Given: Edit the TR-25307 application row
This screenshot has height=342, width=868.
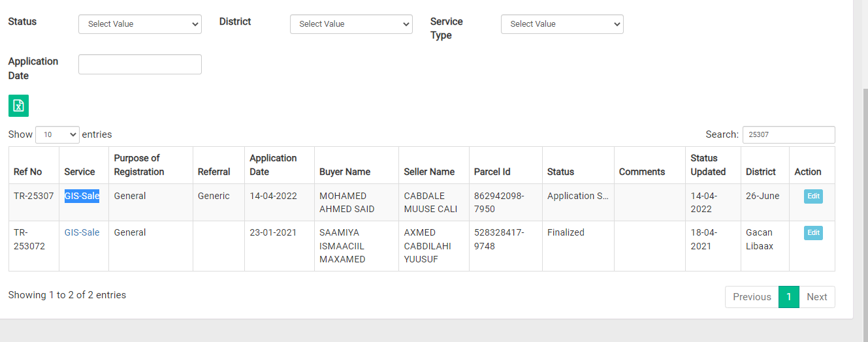Looking at the screenshot, I should [x=813, y=196].
